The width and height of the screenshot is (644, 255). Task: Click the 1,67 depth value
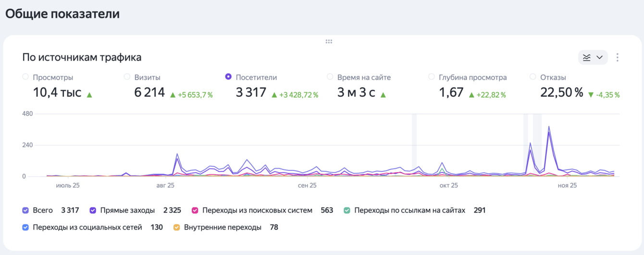tap(451, 92)
